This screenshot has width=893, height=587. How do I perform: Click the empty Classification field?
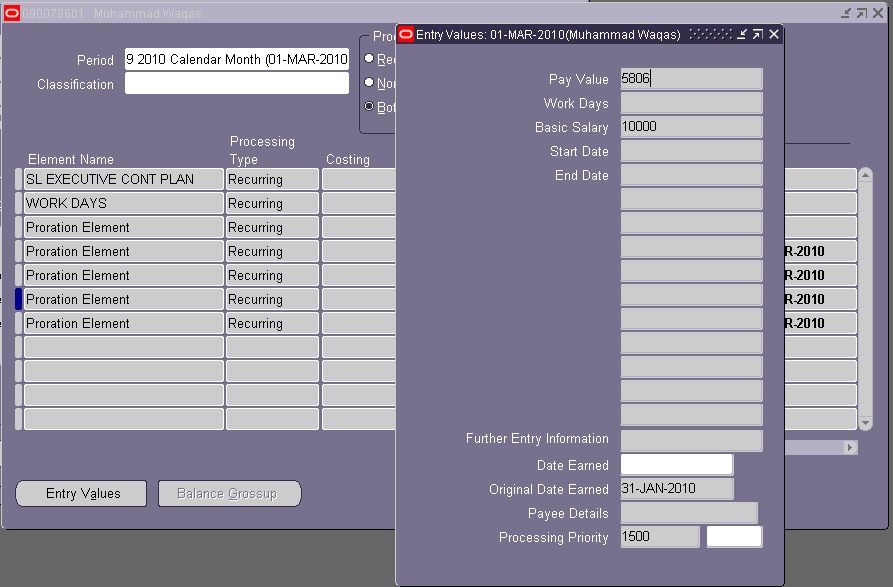236,84
